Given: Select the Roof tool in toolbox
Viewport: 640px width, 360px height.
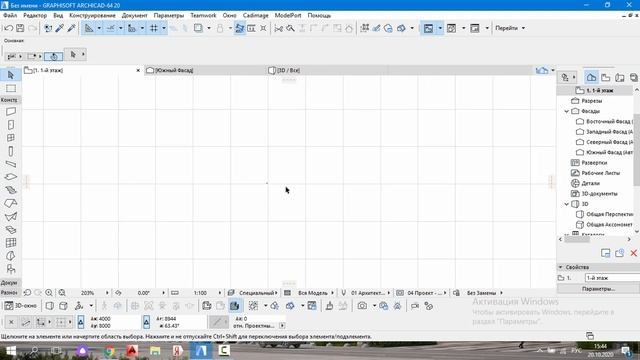Looking at the screenshot, I should (x=11, y=203).
